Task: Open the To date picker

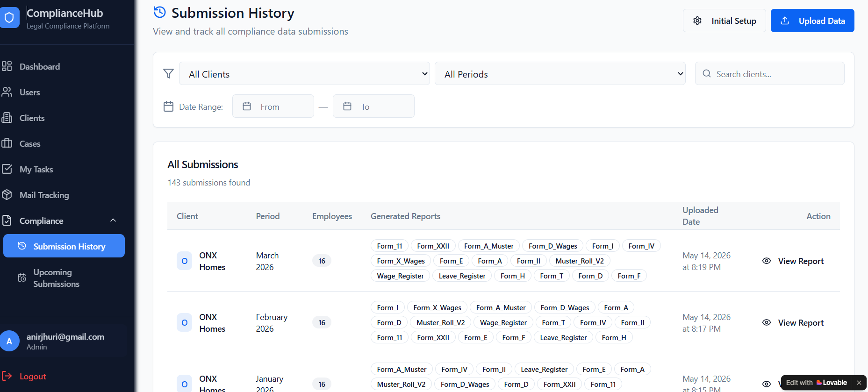Action: (373, 107)
